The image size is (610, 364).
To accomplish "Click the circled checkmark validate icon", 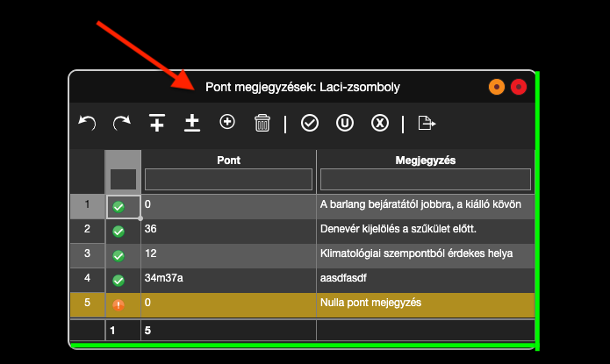I will [x=310, y=124].
